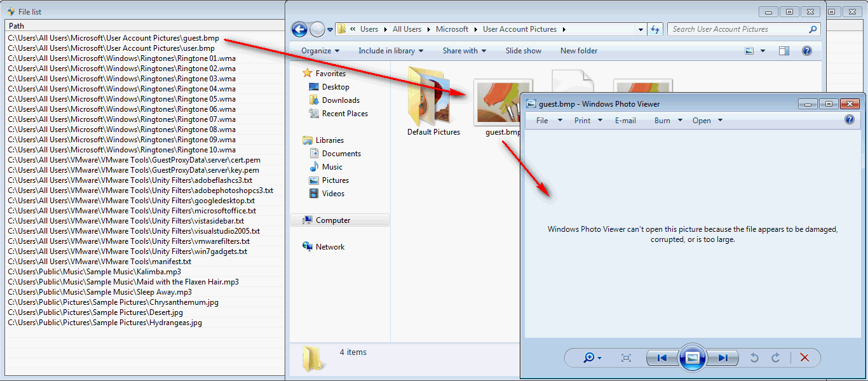The width and height of the screenshot is (868, 381).
Task: Select the guest.bmp path in File list
Action: click(113, 38)
